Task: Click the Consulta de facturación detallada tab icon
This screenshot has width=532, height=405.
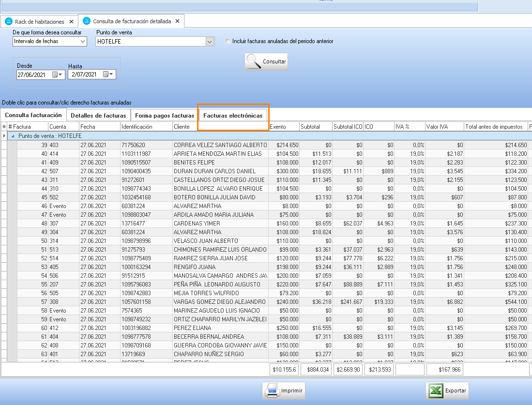Action: point(87,21)
